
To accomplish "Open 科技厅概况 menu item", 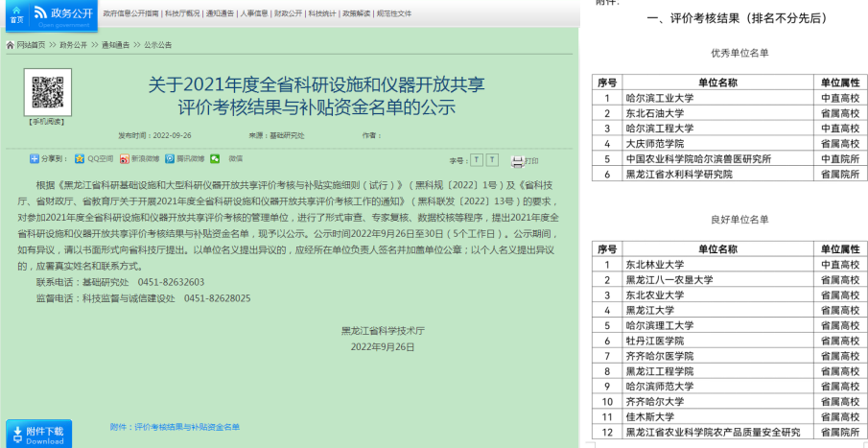I will 182,14.
